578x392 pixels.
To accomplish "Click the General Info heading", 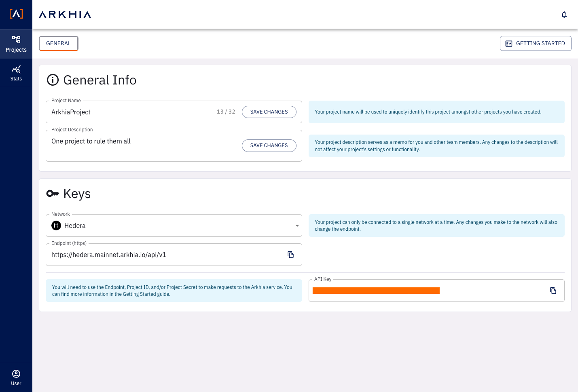I will pyautogui.click(x=100, y=80).
